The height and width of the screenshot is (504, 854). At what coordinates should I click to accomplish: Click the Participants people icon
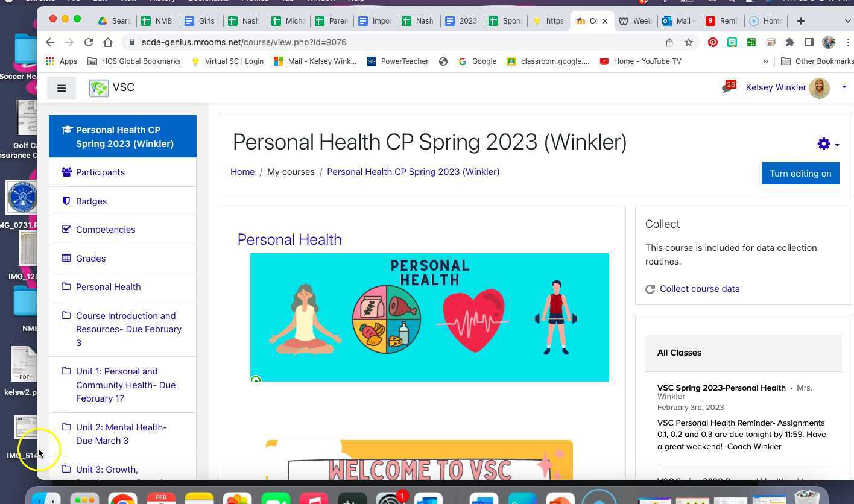pos(66,172)
